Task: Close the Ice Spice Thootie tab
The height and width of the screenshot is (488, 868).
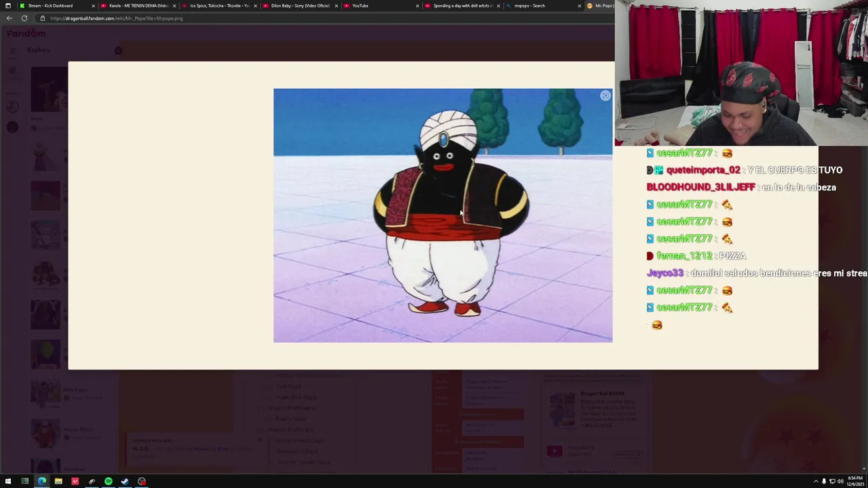Action: coord(255,6)
